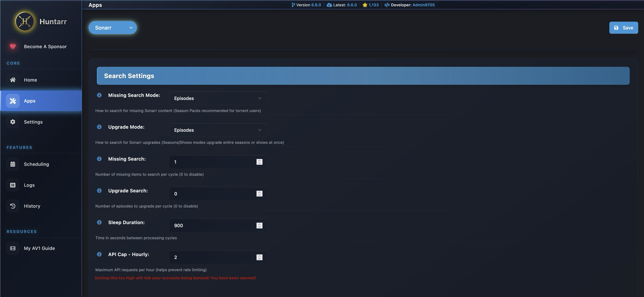
Task: Click the Save button
Action: point(623,27)
